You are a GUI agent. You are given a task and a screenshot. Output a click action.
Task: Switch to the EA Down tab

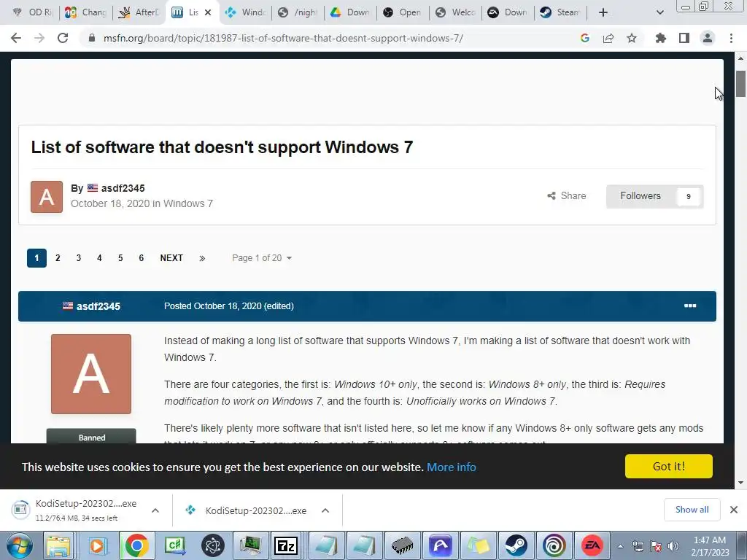[x=508, y=12]
